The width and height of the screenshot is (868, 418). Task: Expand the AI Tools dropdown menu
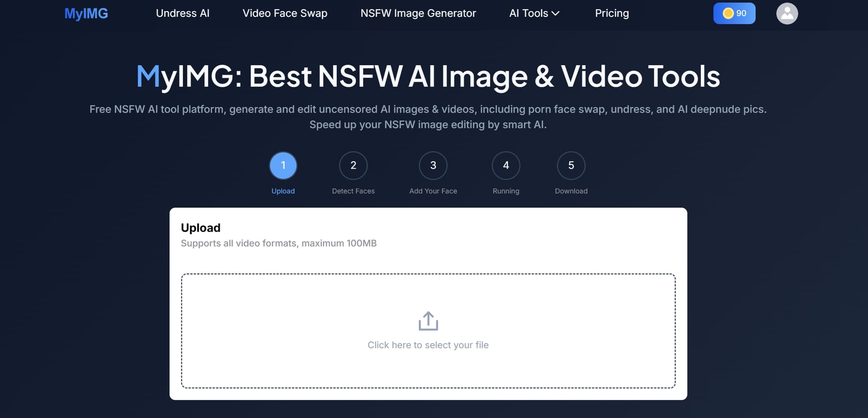529,13
